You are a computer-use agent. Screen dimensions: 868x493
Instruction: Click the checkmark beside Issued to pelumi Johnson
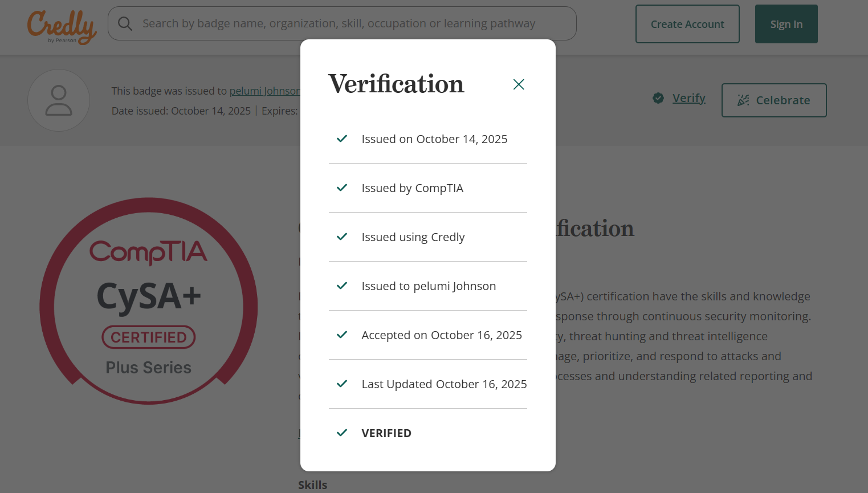pos(341,286)
